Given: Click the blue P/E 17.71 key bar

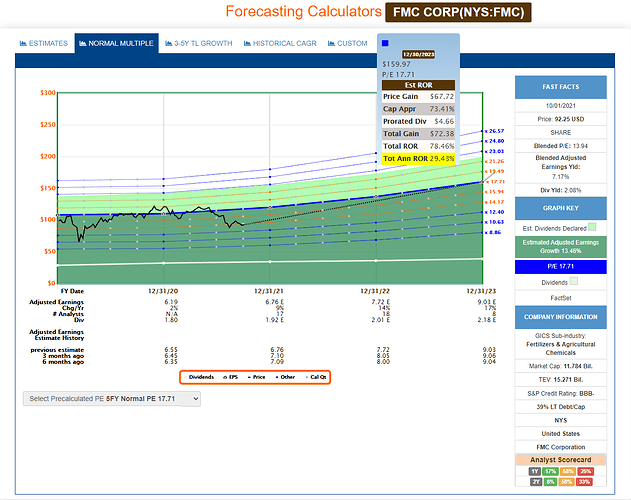Looking at the screenshot, I should pos(561,267).
